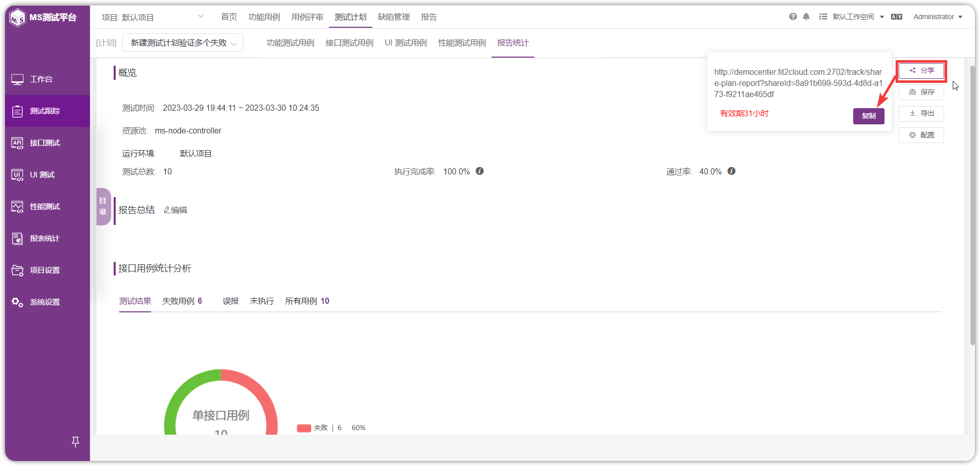This screenshot has width=980, height=466.
Task: Click the 分享 button
Action: pos(921,71)
